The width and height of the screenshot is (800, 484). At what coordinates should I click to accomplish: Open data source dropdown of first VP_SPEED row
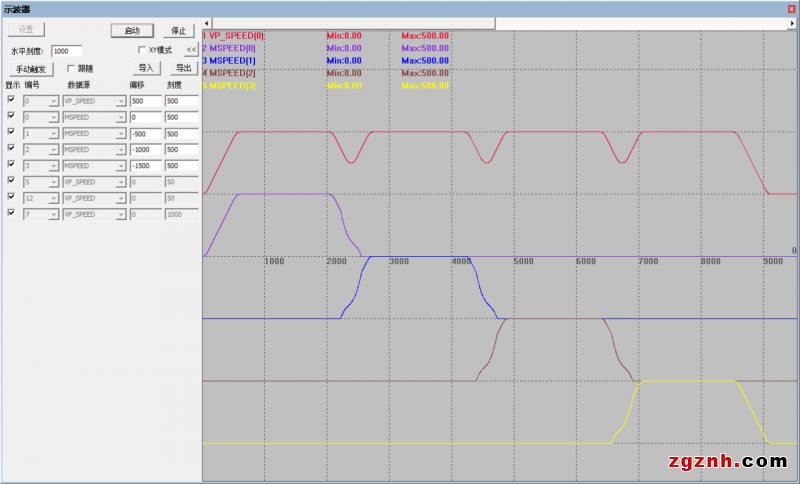pos(121,102)
